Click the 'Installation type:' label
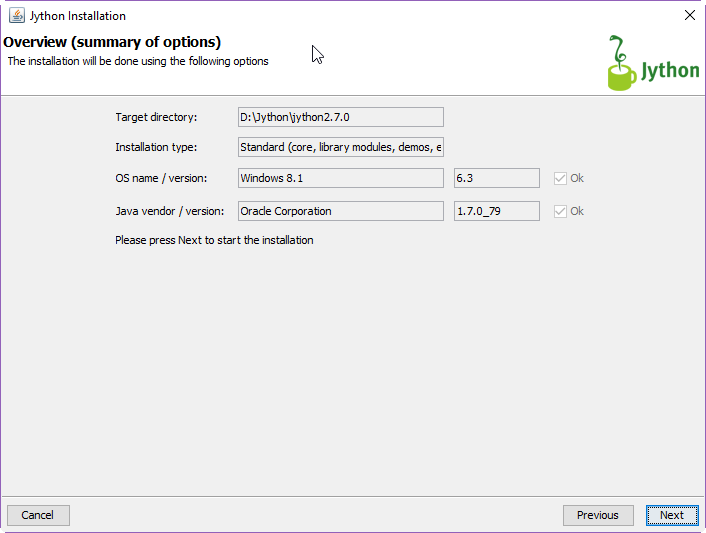Viewport: 706px width, 533px height. click(156, 147)
